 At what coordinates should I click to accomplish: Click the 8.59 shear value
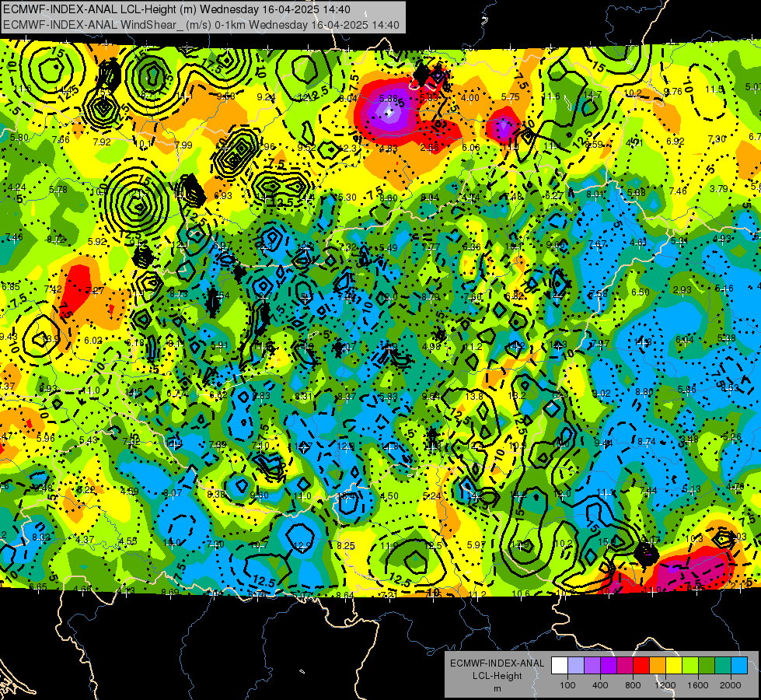coord(594,144)
